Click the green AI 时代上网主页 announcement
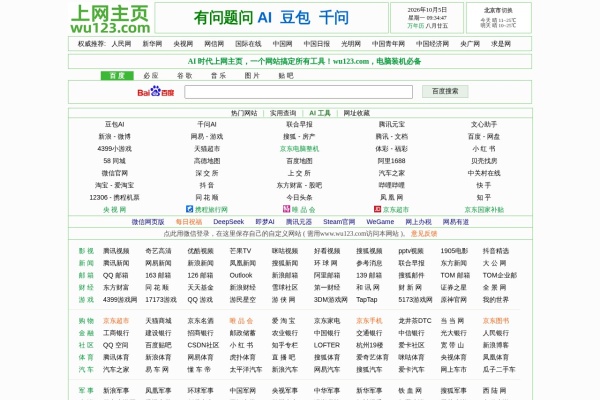Viewport: 600px width, 400px height. click(304, 61)
